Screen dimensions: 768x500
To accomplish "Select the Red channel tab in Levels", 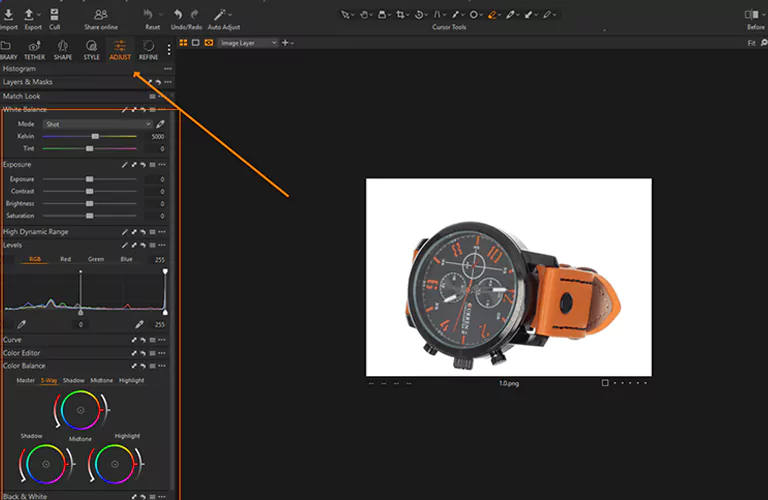I will pyautogui.click(x=66, y=259).
